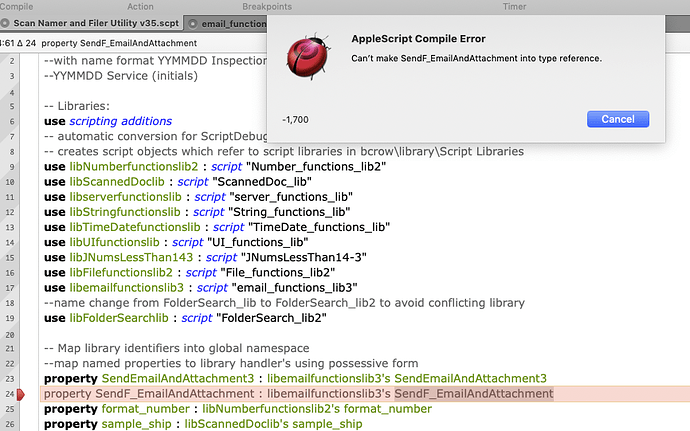Click highlighted SendF_EmailAndAttachment at end of line 24
The width and height of the screenshot is (690, 431).
(474, 394)
